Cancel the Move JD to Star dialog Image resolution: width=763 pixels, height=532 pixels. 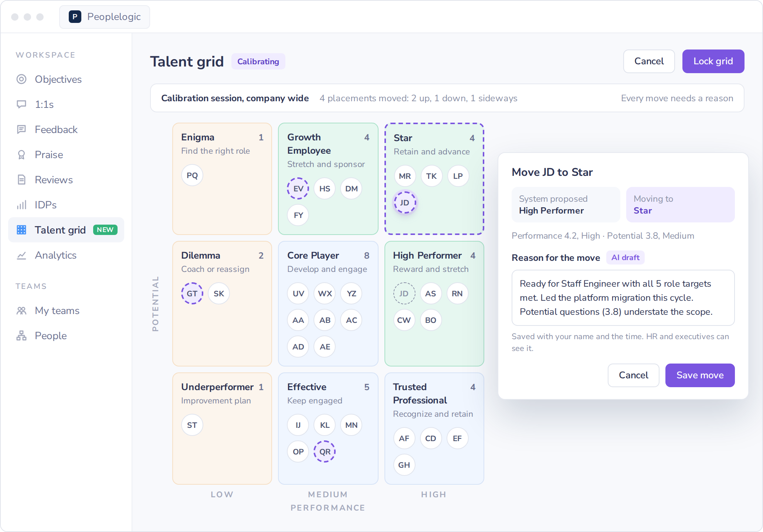click(x=633, y=375)
